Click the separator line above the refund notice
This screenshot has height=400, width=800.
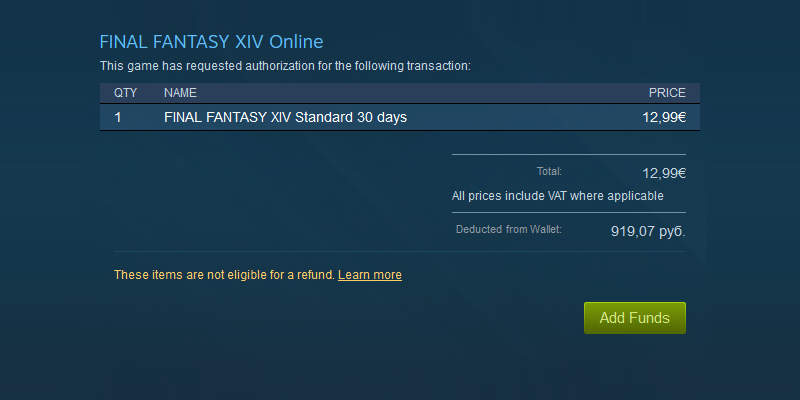(400, 252)
